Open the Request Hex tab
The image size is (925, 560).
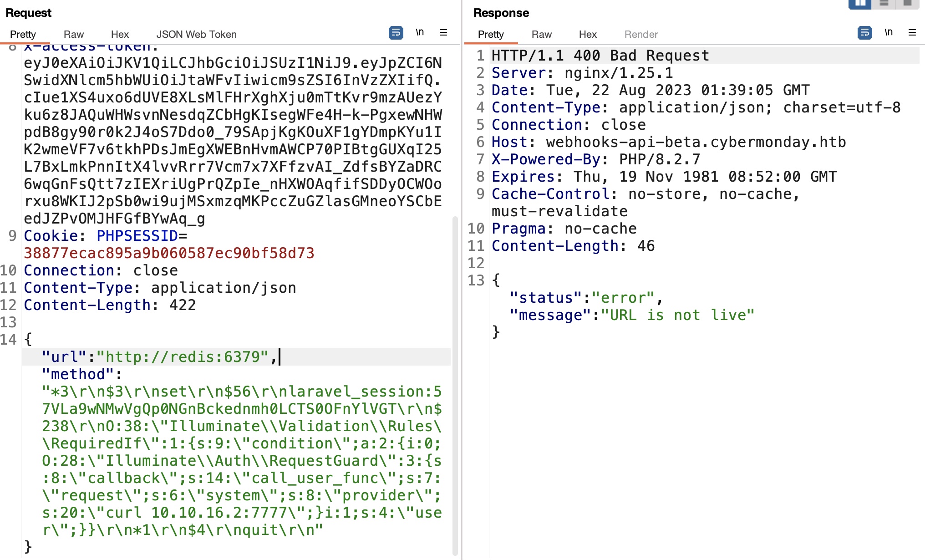(x=120, y=35)
